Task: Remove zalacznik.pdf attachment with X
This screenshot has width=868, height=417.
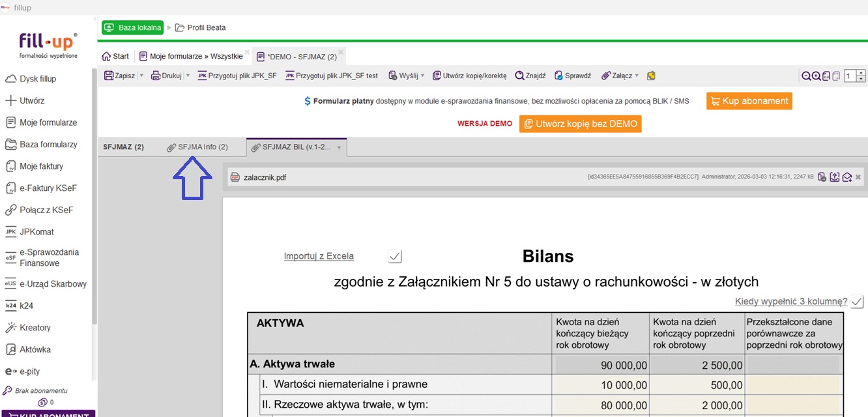Action: (x=858, y=177)
